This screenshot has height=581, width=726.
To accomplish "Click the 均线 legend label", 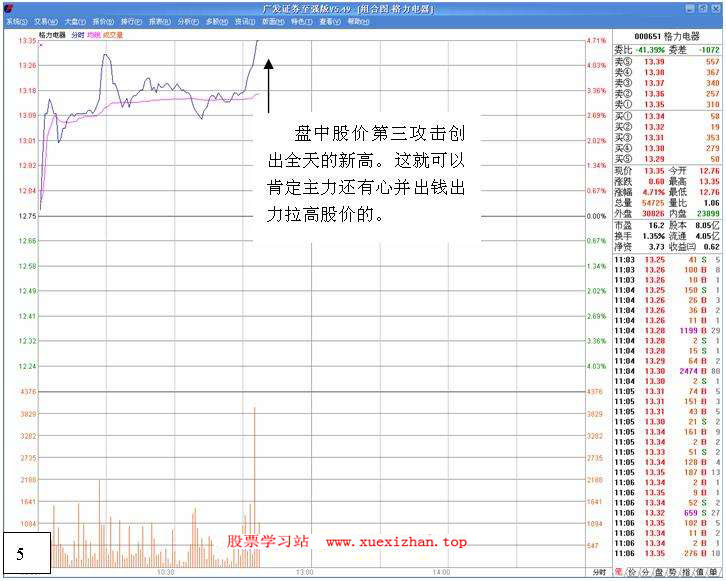I will pyautogui.click(x=94, y=35).
